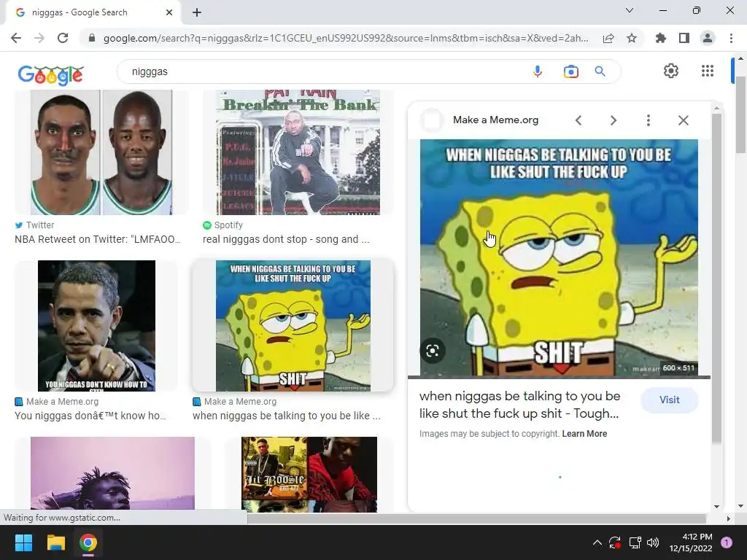Select NBA Retweet two-faces thumbnail
Viewport: 747px width, 560px height.
[101, 152]
